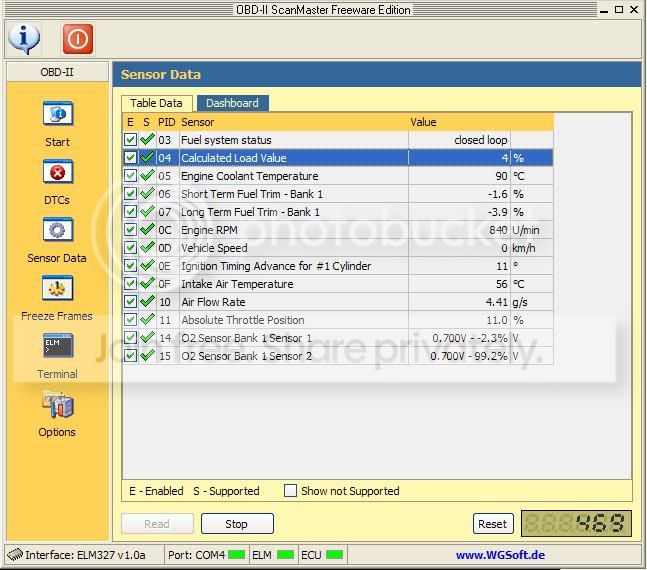Click the blue info icon in toolbar
This screenshot has height=570, width=647.
click(23, 39)
